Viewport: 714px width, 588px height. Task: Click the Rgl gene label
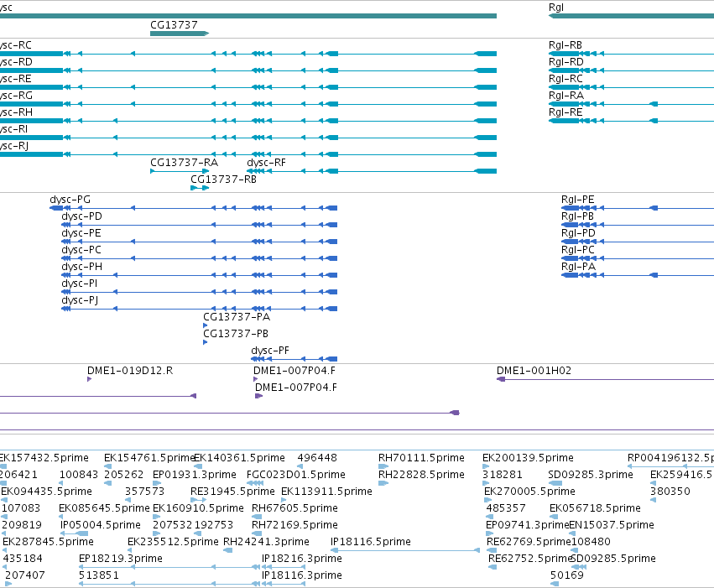pyautogui.click(x=556, y=8)
